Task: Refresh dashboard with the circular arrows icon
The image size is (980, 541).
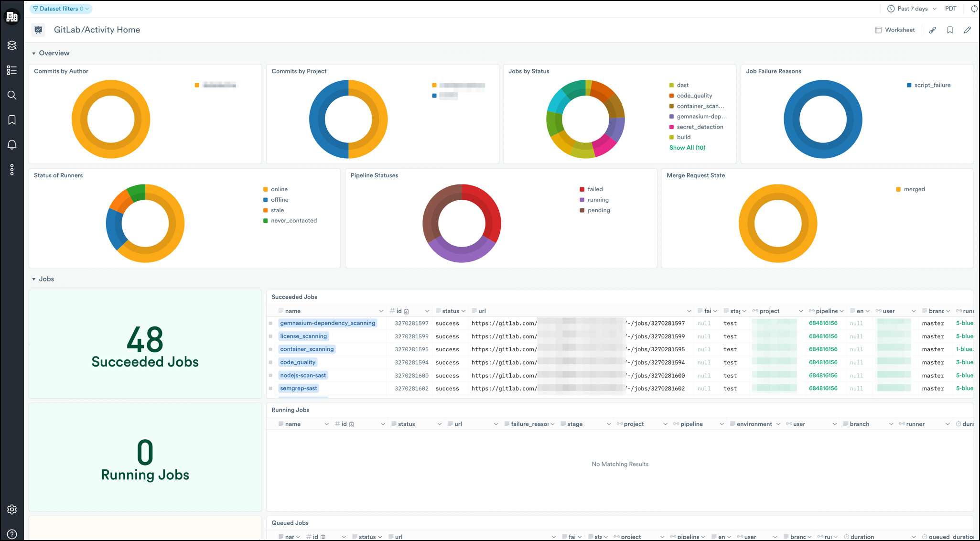Action: [974, 9]
